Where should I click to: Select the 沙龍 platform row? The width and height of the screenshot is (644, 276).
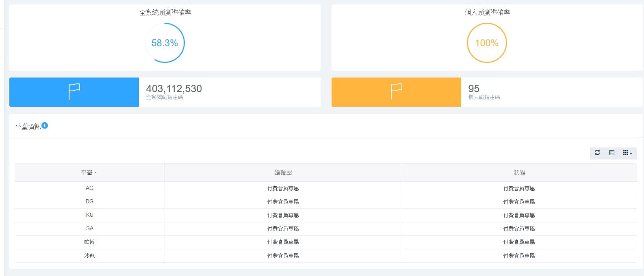[x=326, y=256]
